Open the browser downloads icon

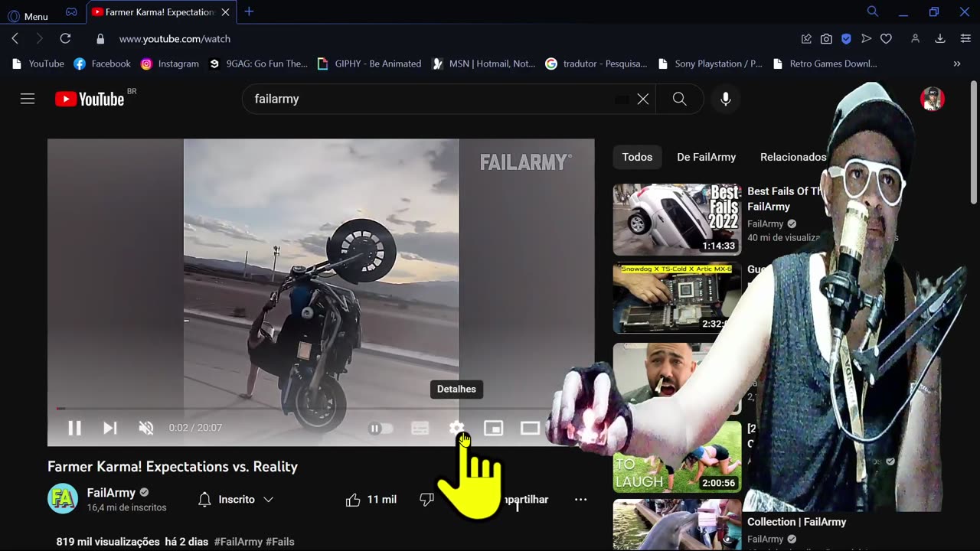940,39
